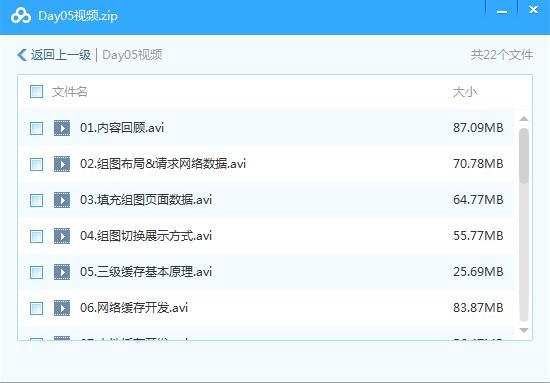Click video icon for 01.内容回顾.avi
The height and width of the screenshot is (383, 550).
62,128
